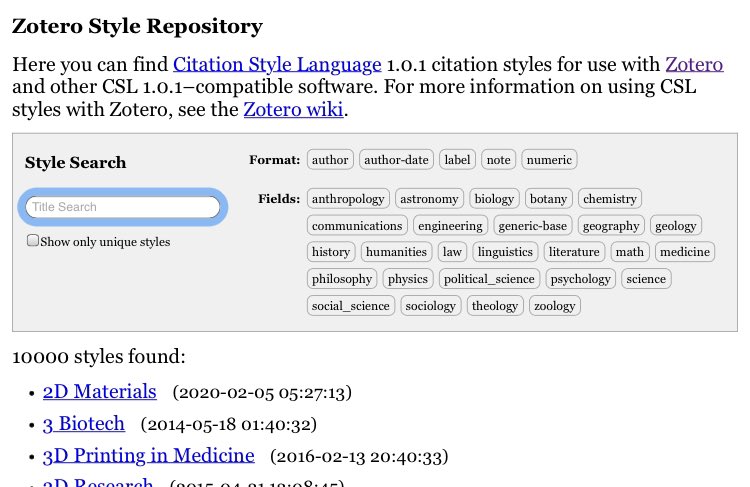Choose the law field tag

tap(452, 252)
